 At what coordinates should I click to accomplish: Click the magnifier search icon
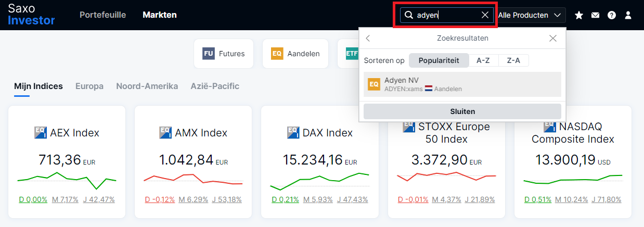click(x=409, y=15)
